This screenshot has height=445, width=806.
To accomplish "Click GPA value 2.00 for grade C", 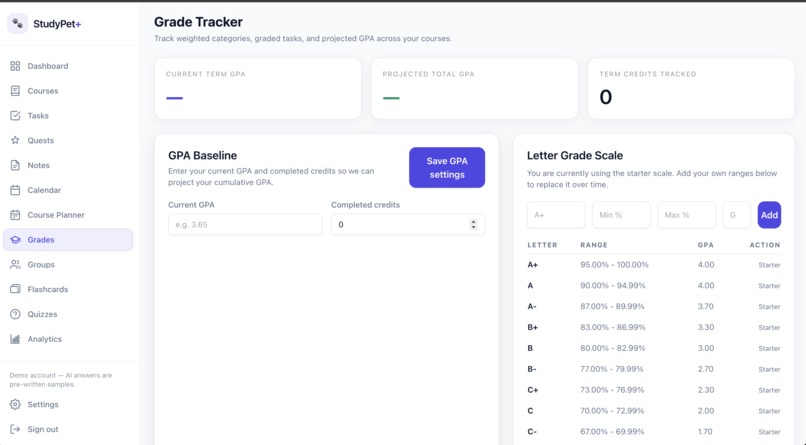I will (x=706, y=411).
